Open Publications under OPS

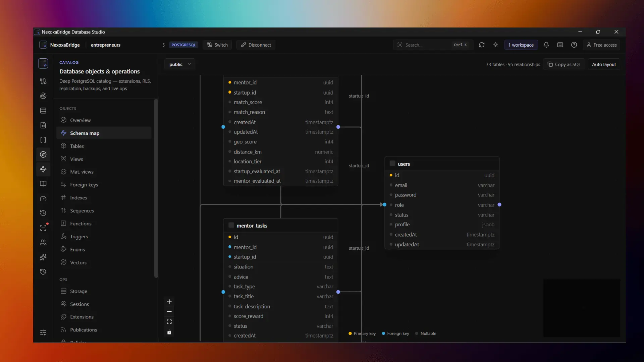104,330
